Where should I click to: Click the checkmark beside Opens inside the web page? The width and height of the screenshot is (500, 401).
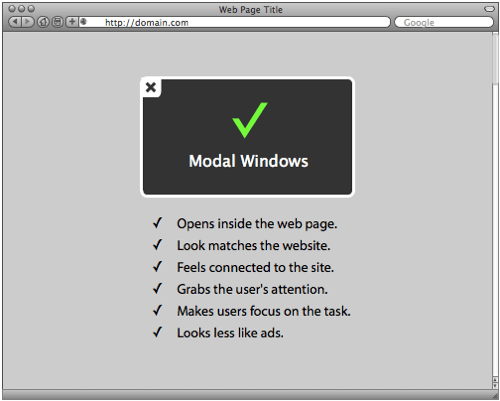coord(157,223)
